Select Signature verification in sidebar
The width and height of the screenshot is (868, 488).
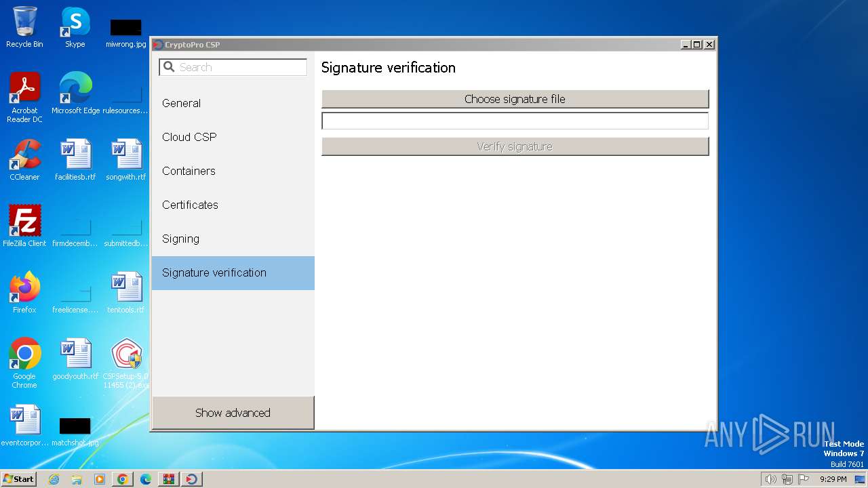click(233, 272)
